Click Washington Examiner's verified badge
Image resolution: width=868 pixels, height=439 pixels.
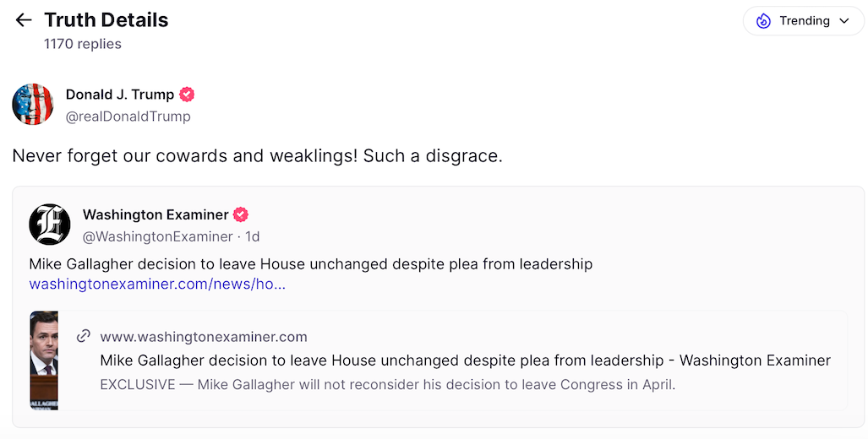[x=241, y=214]
